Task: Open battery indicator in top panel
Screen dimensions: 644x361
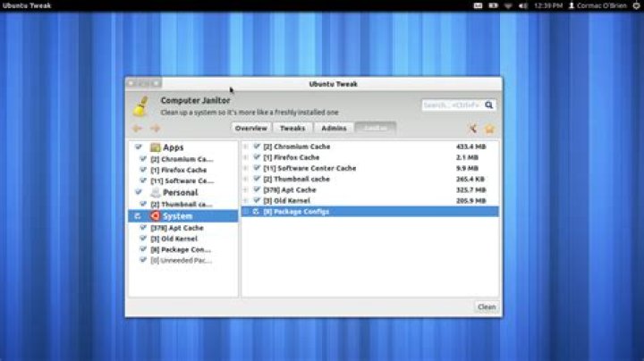Action: click(493, 5)
